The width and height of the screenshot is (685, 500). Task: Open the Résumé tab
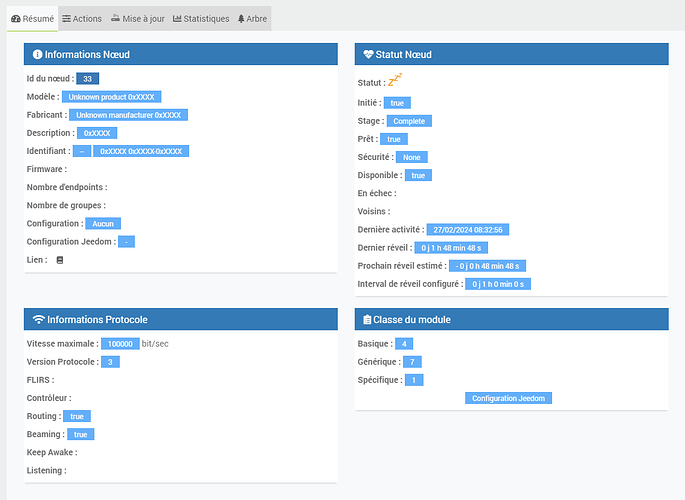(x=32, y=19)
